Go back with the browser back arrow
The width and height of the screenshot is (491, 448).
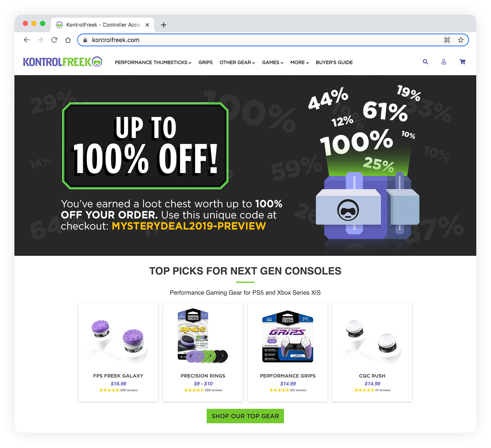tap(27, 40)
